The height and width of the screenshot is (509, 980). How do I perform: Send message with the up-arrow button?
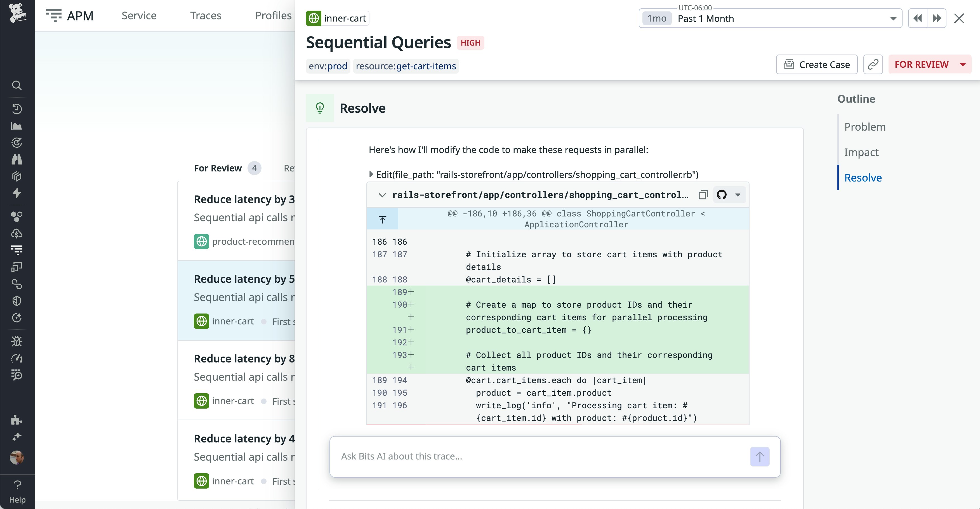click(759, 456)
